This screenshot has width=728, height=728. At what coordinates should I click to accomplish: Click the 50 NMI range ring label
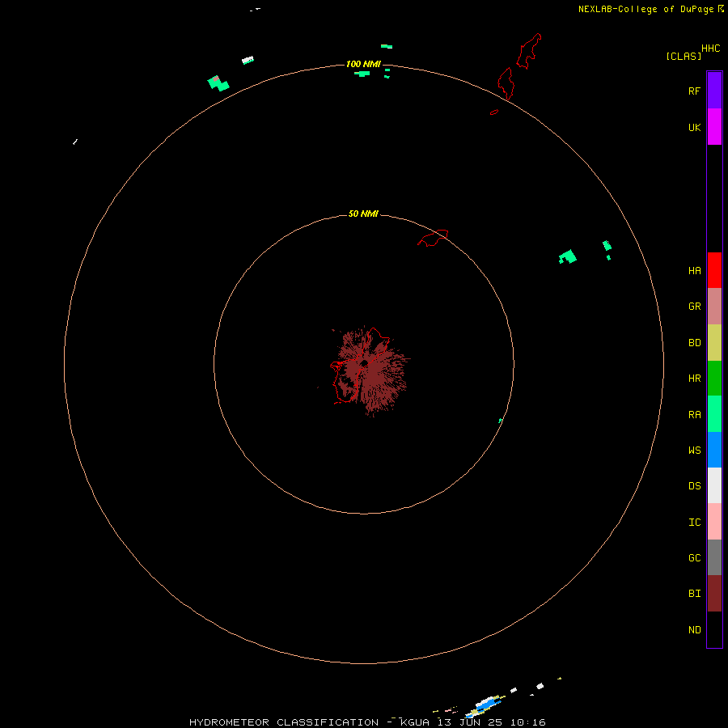tap(363, 214)
